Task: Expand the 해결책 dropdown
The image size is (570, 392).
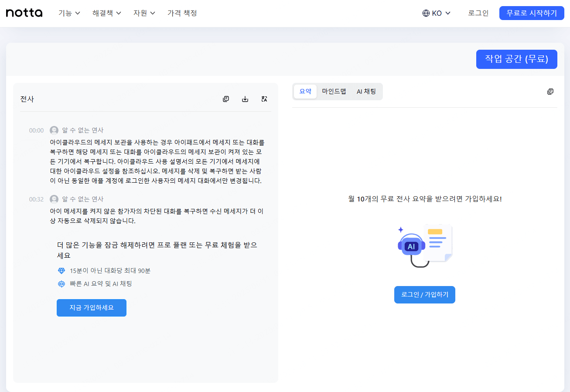Action: [104, 13]
